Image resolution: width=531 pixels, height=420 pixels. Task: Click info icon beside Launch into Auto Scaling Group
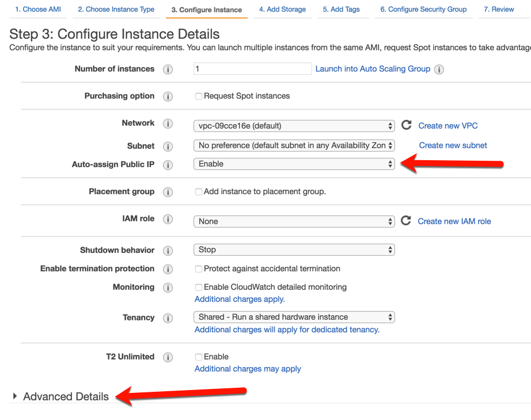(x=439, y=70)
